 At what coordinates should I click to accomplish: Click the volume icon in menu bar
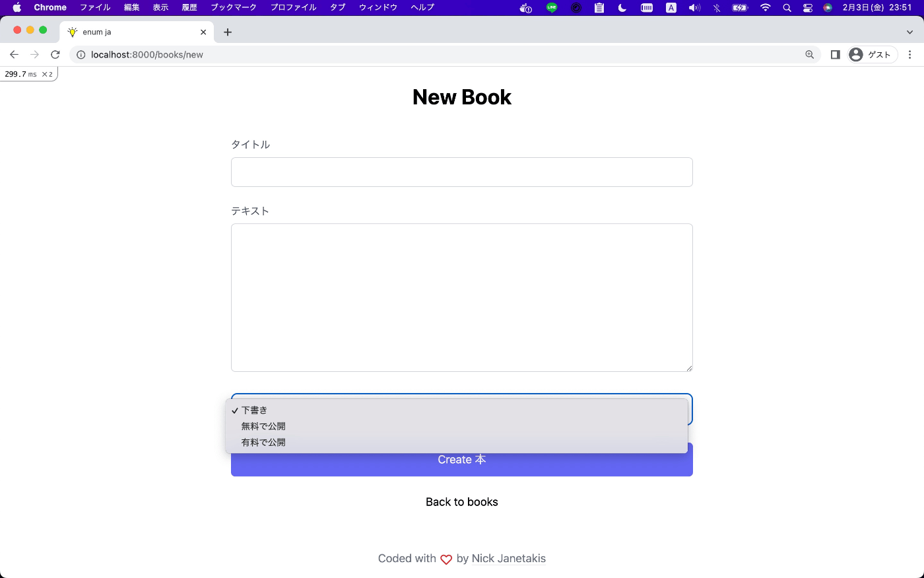[694, 8]
